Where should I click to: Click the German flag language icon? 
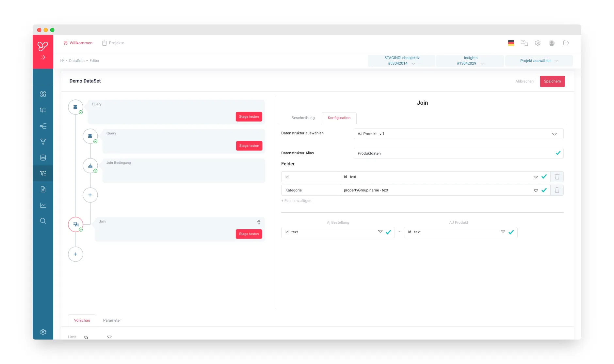tap(511, 43)
